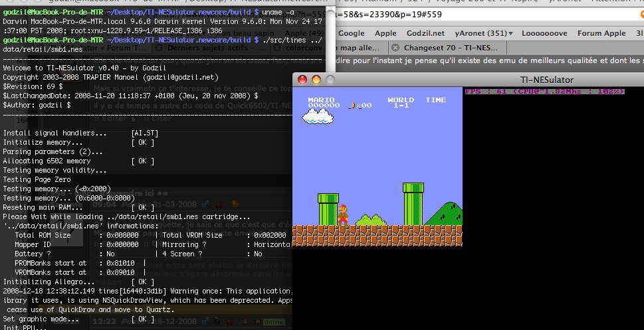Click the Mario character sprite
Screen dimensions: 644x330
pos(342,214)
